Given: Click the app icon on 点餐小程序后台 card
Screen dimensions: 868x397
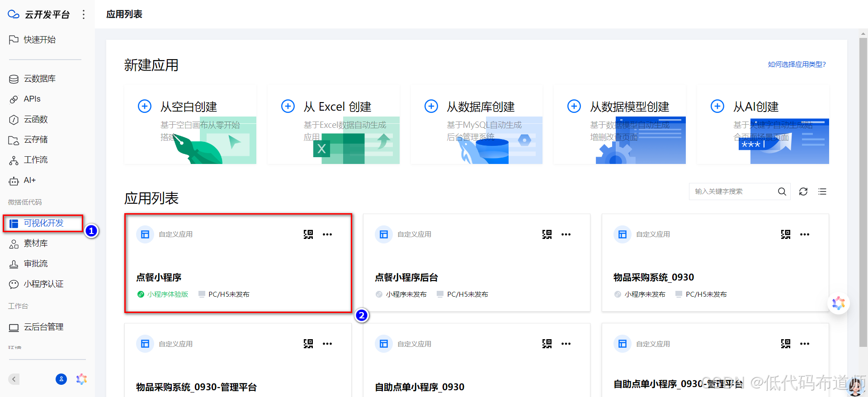Looking at the screenshot, I should coord(384,234).
